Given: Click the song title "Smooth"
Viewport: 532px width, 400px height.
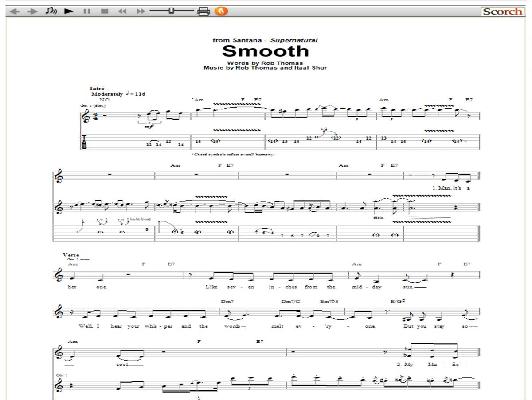Looking at the screenshot, I should [x=265, y=51].
